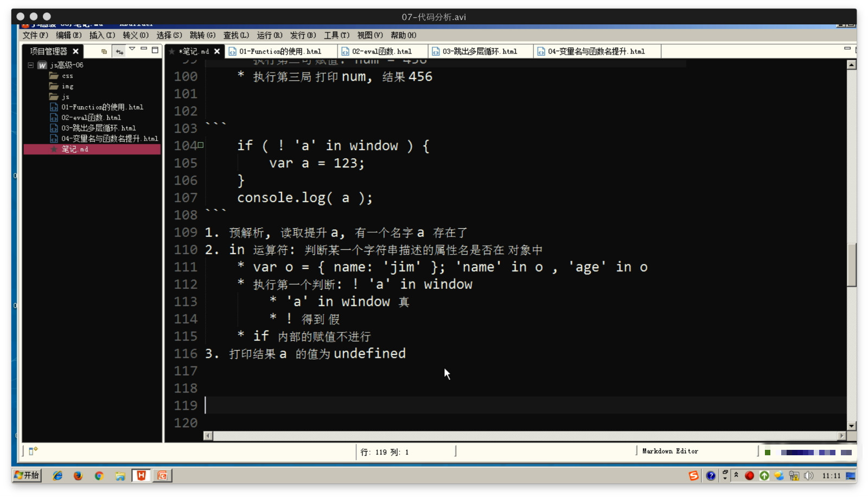Click the red recording tray icon
Screen dimensions: 868x497
[750, 476]
